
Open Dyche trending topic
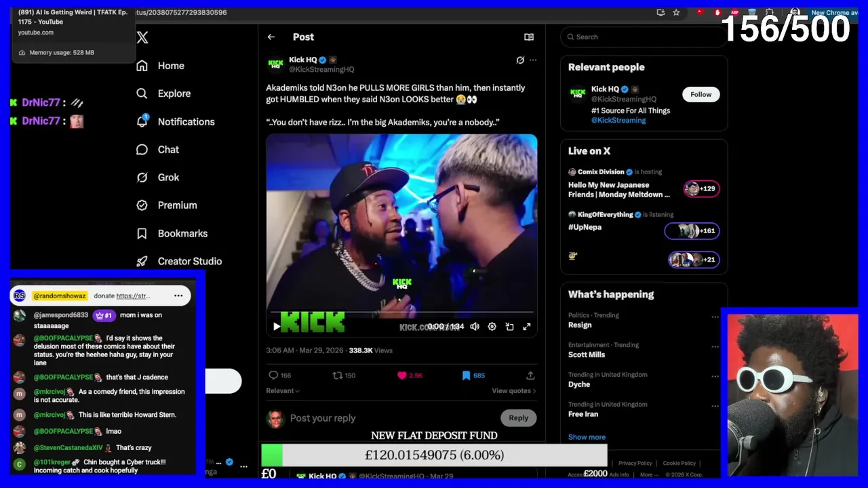[579, 384]
